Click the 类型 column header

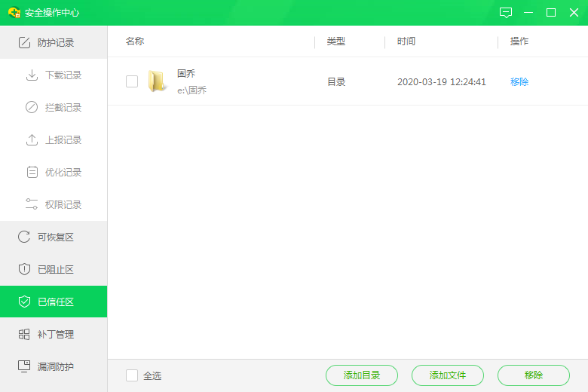click(x=336, y=41)
